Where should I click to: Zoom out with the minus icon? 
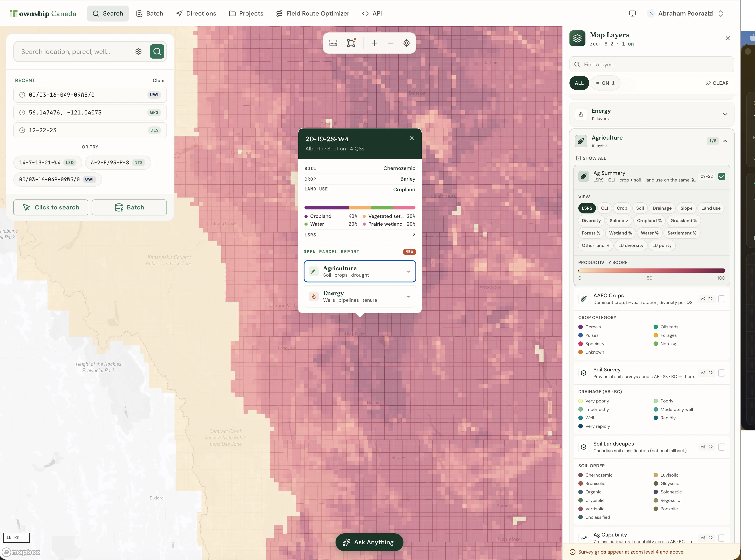(x=391, y=43)
